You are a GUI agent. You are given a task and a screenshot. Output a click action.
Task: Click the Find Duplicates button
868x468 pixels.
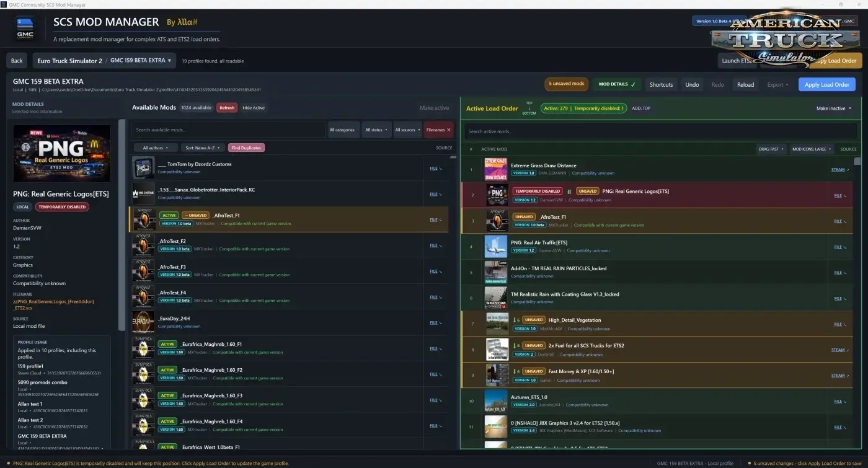246,148
